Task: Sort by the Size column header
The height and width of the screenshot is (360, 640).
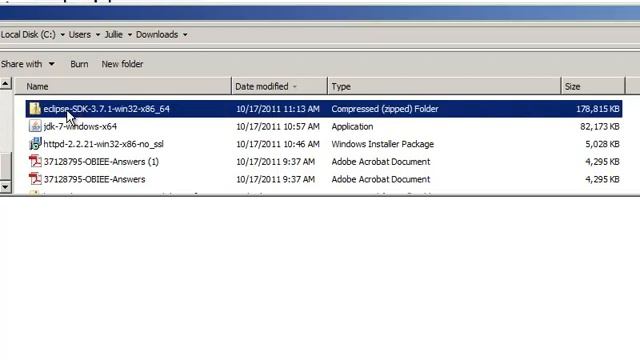Action: click(x=593, y=87)
